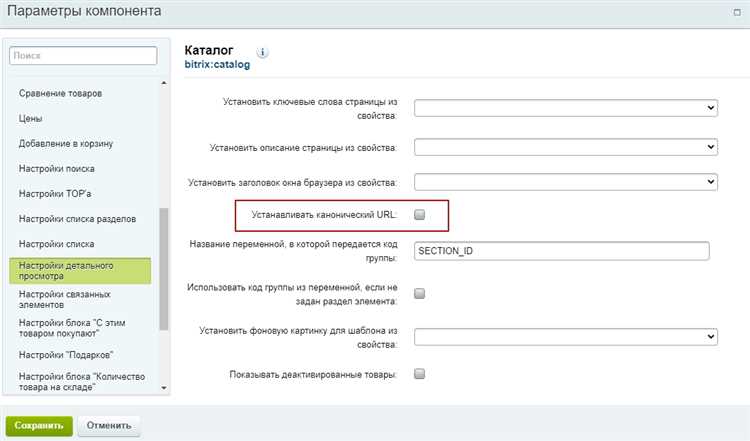Open ключевые слова страницы dropdown
The image size is (750, 441).
click(566, 108)
